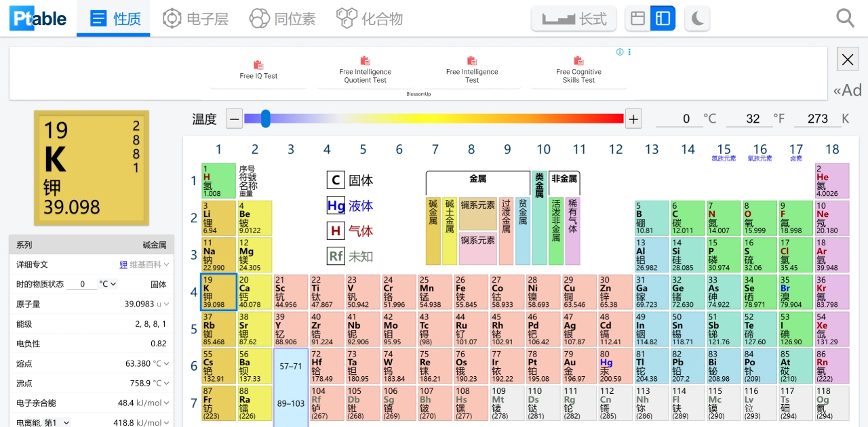This screenshot has height=427, width=868.
Task: Select the 液体 liquid legend box Hg
Action: pos(336,205)
